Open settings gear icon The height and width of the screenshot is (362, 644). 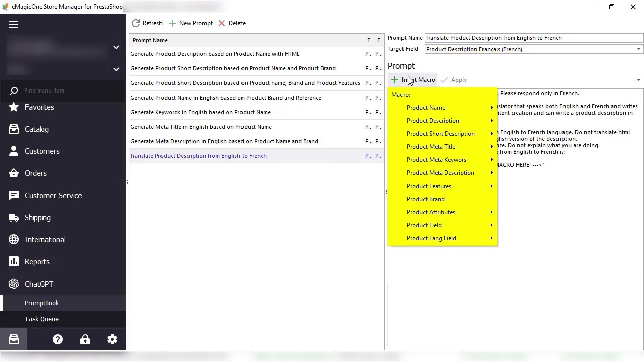tap(112, 340)
